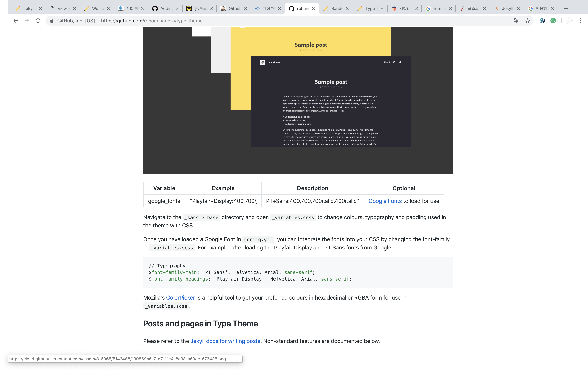Open a new browser tab
This screenshot has width=588, height=372.
click(x=566, y=9)
